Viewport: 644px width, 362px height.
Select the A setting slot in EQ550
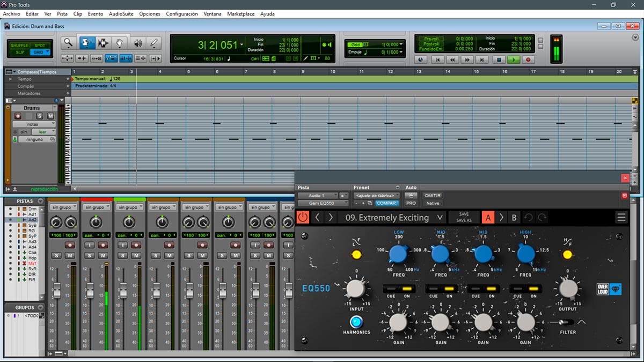pos(488,217)
